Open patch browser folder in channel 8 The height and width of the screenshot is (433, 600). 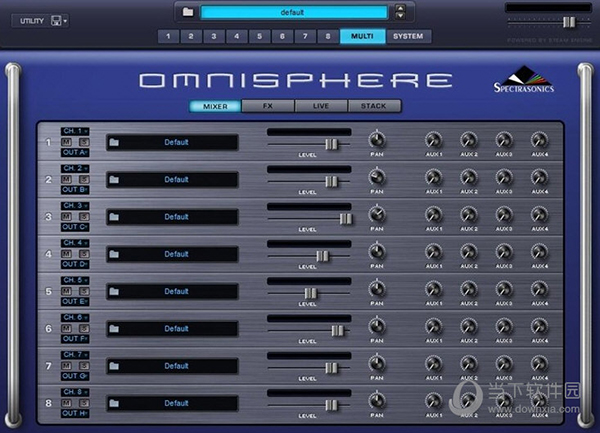114,404
